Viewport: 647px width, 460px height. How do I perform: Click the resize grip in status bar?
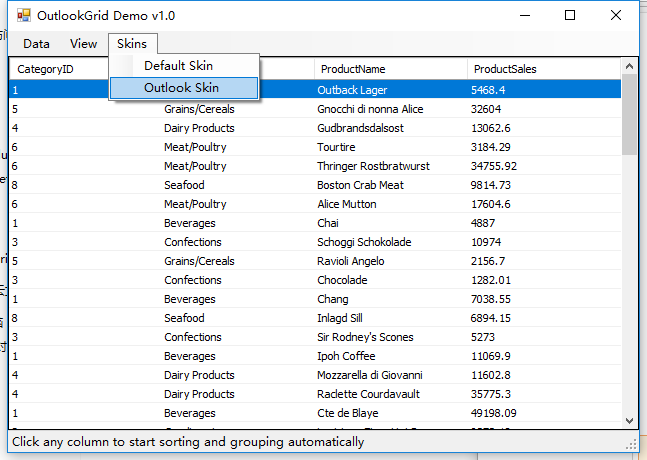point(631,444)
